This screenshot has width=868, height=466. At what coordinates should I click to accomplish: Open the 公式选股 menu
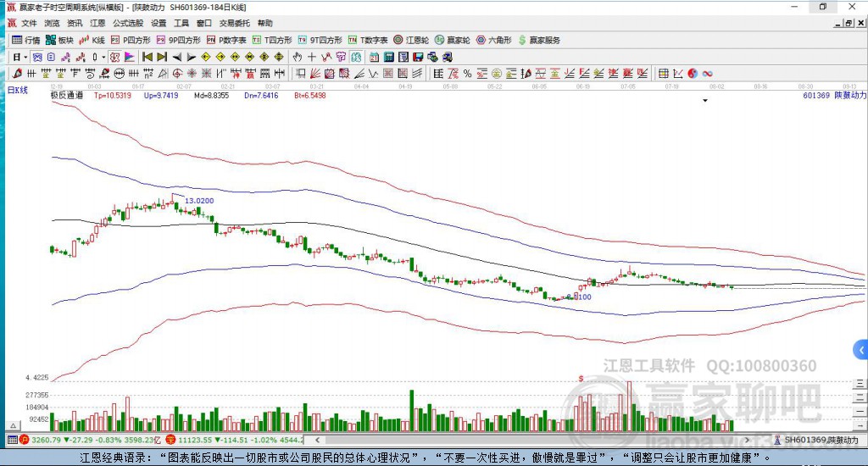128,23
